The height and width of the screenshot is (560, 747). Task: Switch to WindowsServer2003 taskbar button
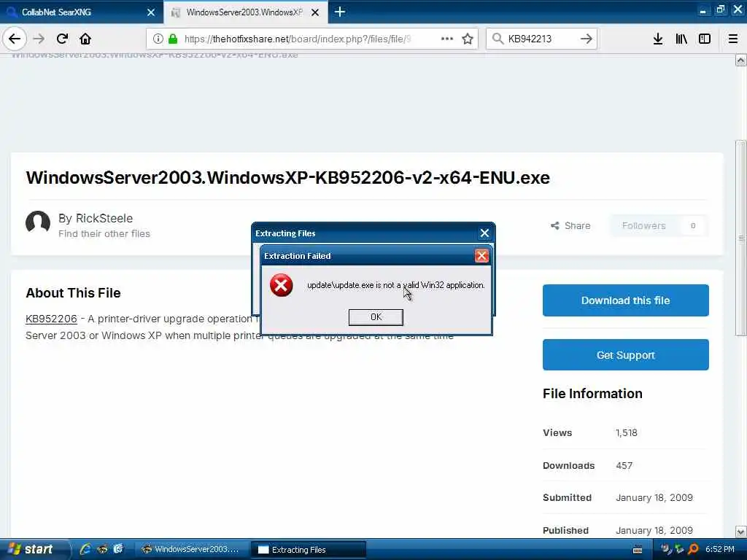click(x=190, y=549)
